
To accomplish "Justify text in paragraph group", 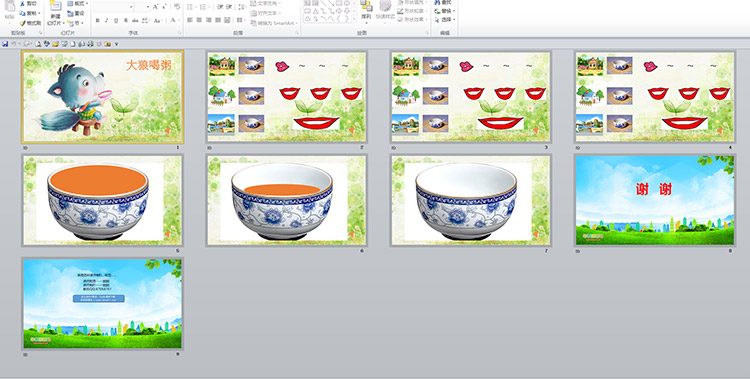I will [218, 20].
